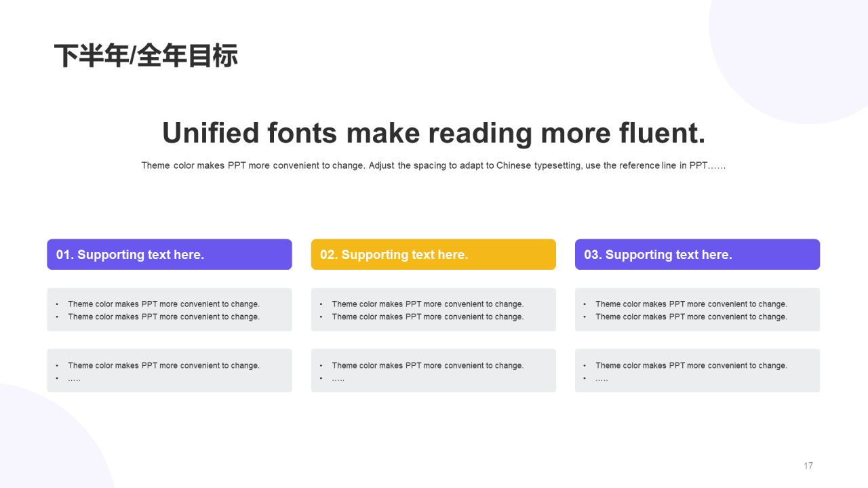The width and height of the screenshot is (868, 488).
Task: Click the two-bullet gray box under header 03
Action: pyautogui.click(x=697, y=310)
